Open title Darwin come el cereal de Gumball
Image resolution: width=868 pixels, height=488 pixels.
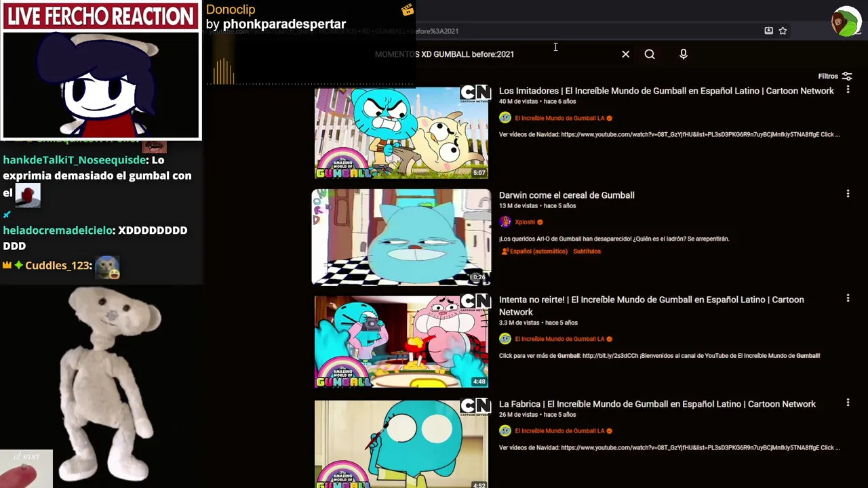tap(567, 195)
